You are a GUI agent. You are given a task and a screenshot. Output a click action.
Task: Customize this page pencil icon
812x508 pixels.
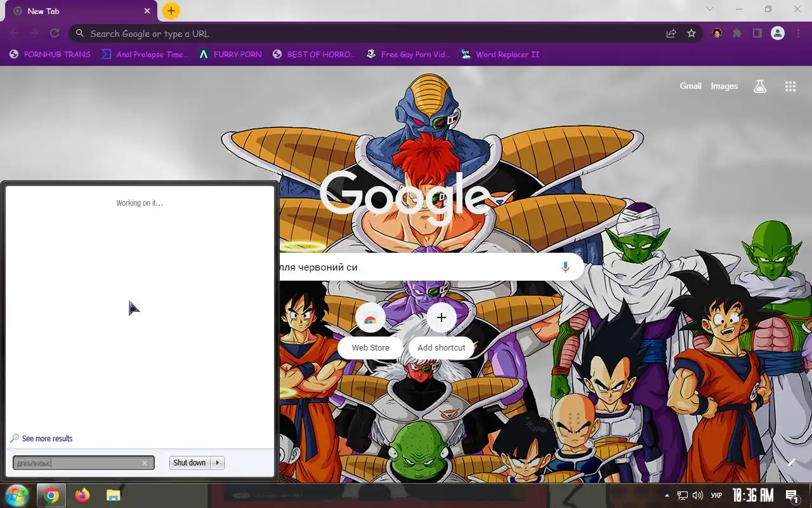(792, 462)
